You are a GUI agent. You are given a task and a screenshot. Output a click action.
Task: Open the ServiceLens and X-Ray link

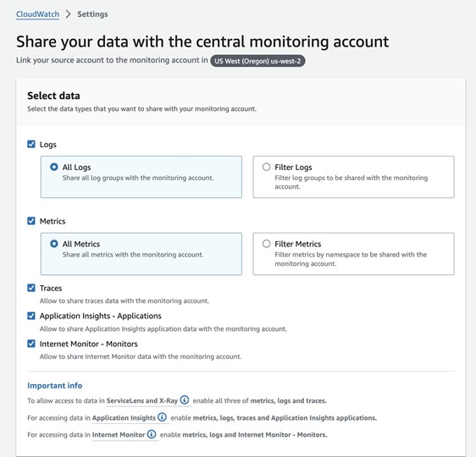pyautogui.click(x=141, y=400)
